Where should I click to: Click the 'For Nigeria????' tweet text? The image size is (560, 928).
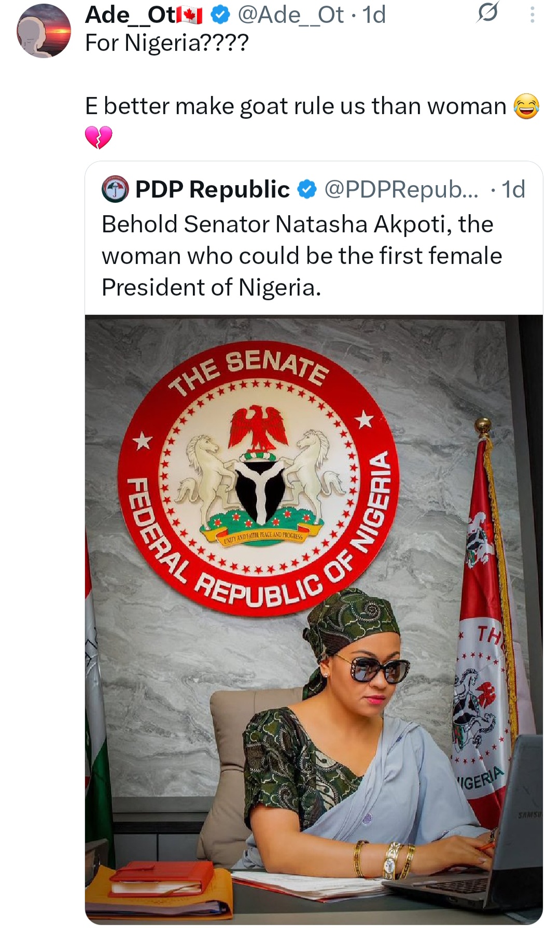point(167,43)
